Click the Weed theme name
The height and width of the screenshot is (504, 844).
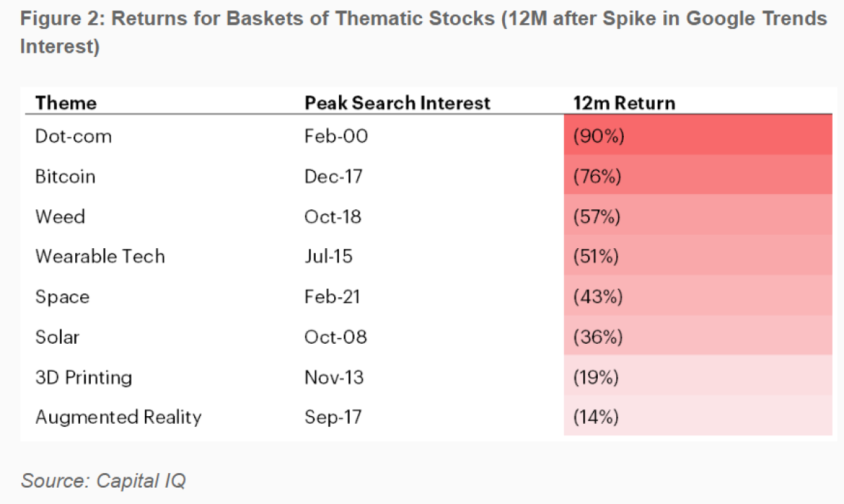tap(60, 217)
